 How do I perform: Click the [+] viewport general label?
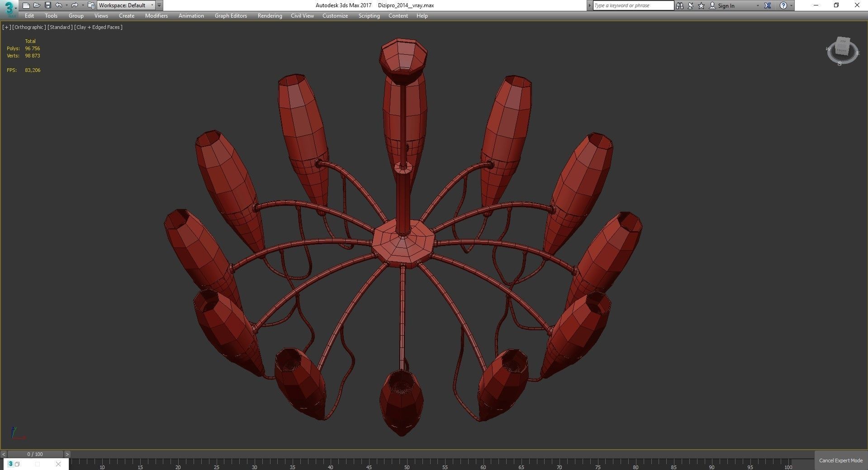[6, 27]
